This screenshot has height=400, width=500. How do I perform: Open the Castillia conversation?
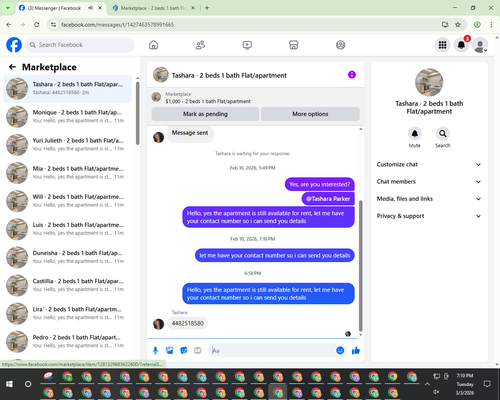click(x=68, y=285)
